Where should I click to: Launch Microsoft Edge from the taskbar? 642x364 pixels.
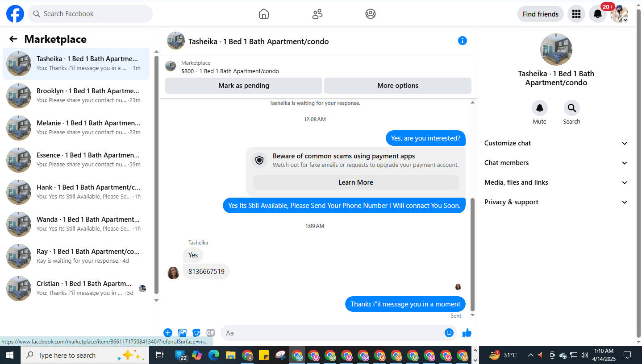(214, 355)
